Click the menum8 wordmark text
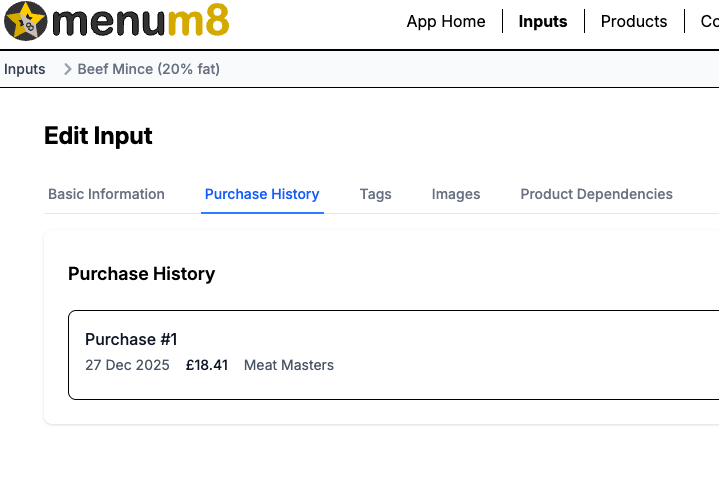This screenshot has height=485, width=719. tap(141, 21)
